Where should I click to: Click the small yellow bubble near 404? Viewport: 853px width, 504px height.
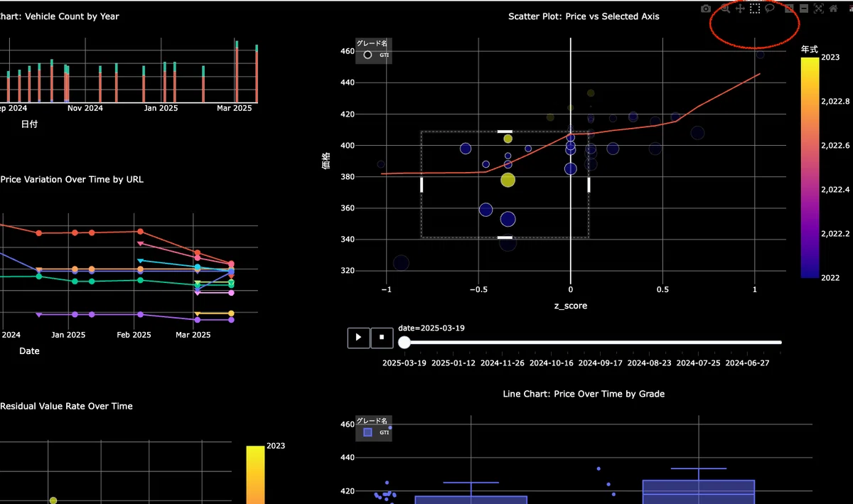[x=508, y=139]
